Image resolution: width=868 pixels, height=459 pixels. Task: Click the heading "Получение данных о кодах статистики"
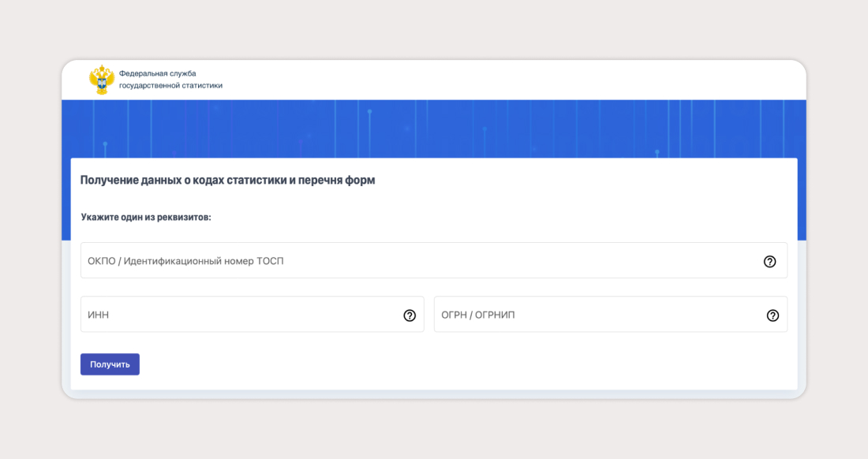(x=227, y=181)
